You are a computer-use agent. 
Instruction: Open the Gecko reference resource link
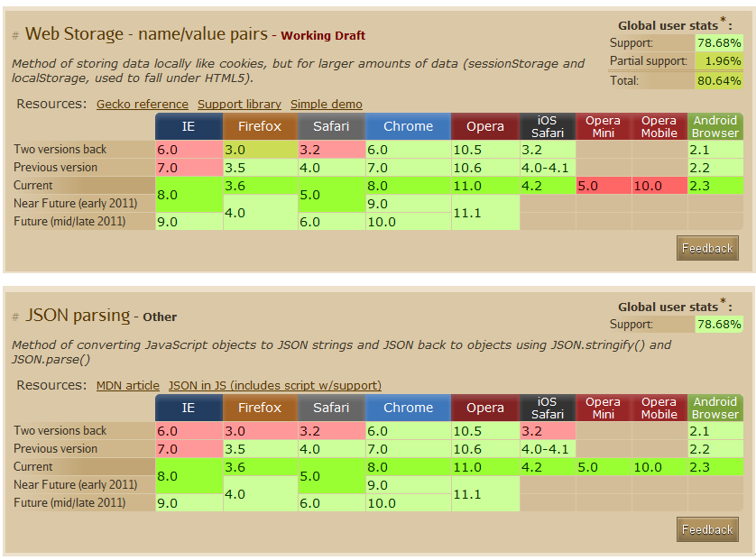[x=142, y=105]
